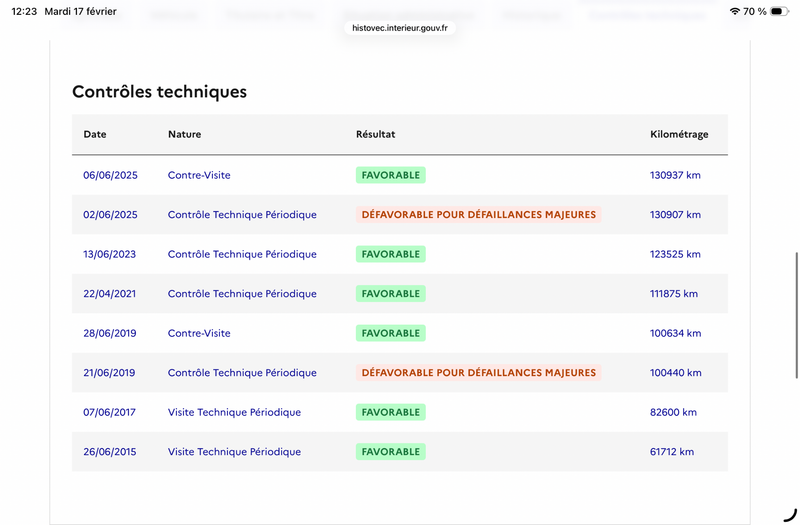Click the DÉFAVORABLE badge for 02/06/2025
This screenshot has width=800, height=525.
477,214
